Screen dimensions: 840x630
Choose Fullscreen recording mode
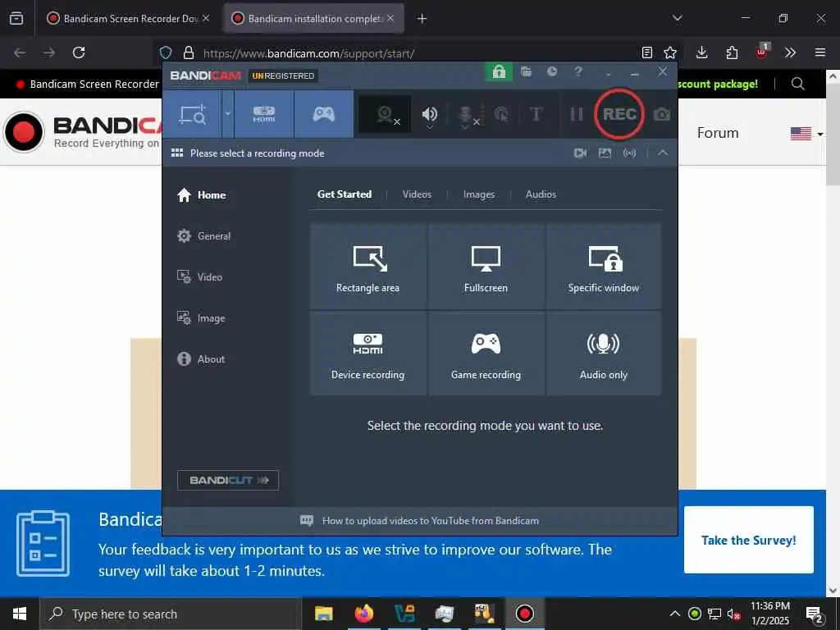[486, 267]
